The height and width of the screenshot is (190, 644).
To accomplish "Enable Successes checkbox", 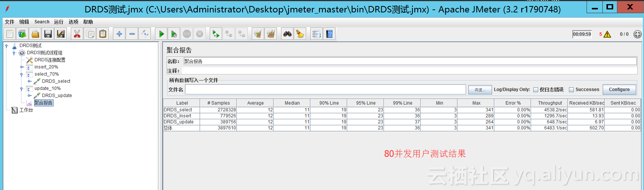I will [x=571, y=90].
